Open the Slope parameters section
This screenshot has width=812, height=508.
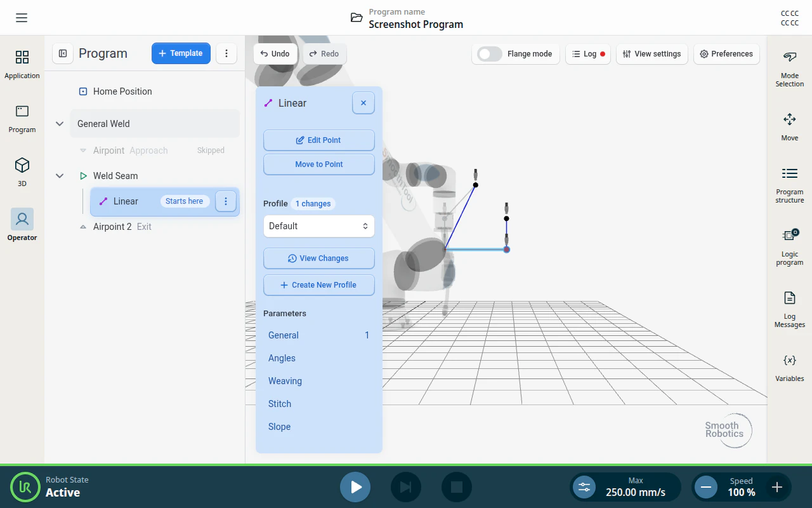pyautogui.click(x=319, y=427)
